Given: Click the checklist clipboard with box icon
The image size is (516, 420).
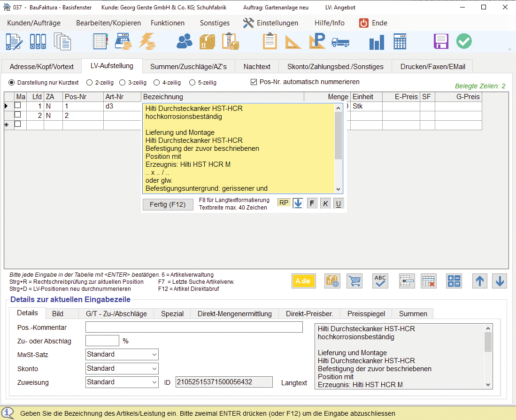Looking at the screenshot, I should tap(231, 42).
